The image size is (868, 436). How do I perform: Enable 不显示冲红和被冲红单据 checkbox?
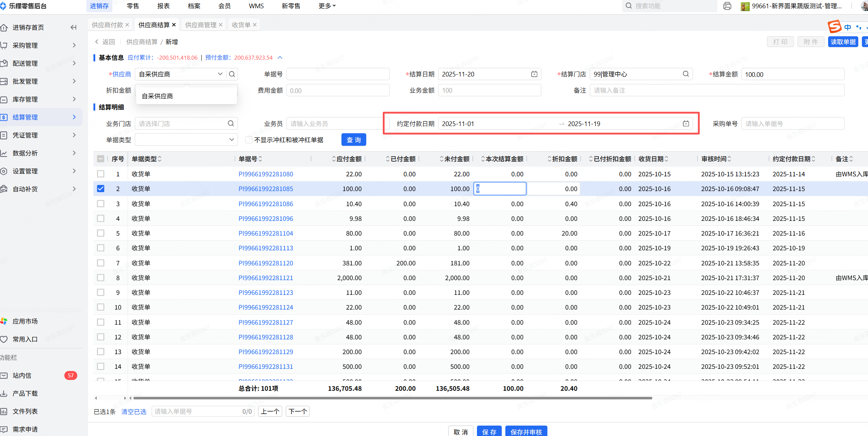pos(248,140)
